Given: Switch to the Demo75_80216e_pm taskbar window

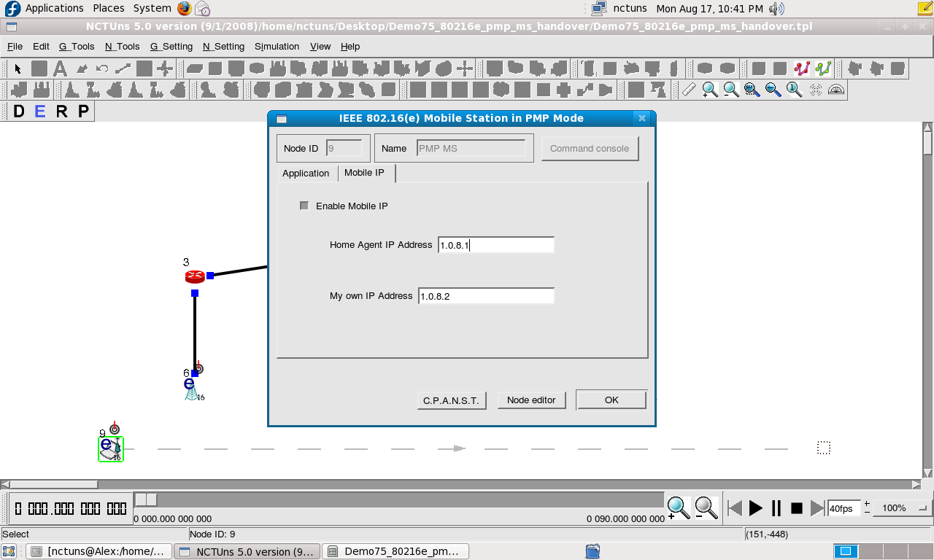Looking at the screenshot, I should coord(395,551).
